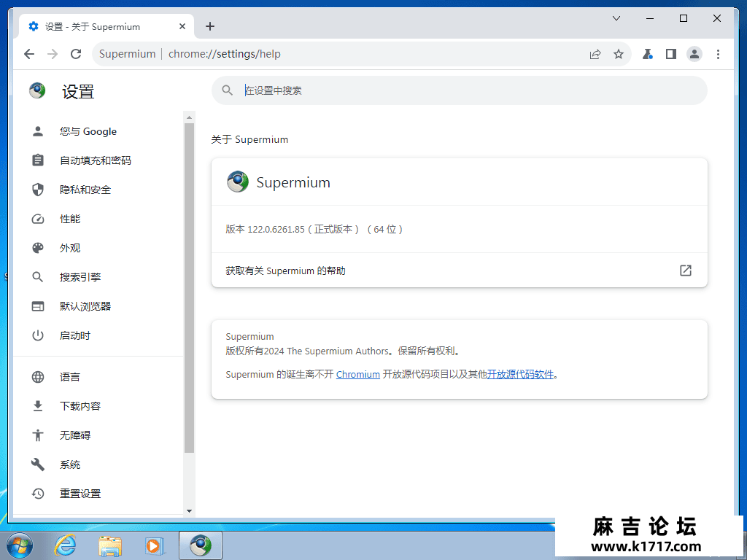This screenshot has width=747, height=560.
Task: Open 语言 settings section
Action: tap(98, 377)
